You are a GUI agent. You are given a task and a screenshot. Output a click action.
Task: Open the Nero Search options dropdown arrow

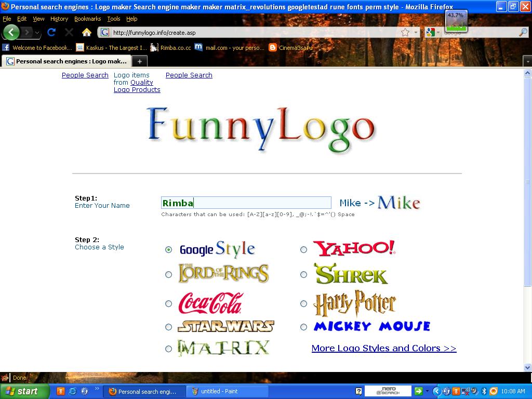click(x=427, y=391)
